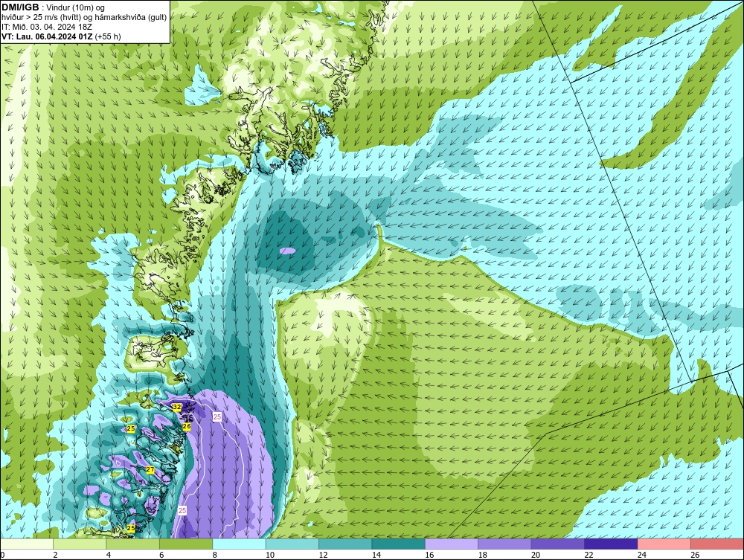Select the 'IT: Mið. 03. 04. 2024 18Z' line
This screenshot has width=744, height=560.
coord(47,27)
